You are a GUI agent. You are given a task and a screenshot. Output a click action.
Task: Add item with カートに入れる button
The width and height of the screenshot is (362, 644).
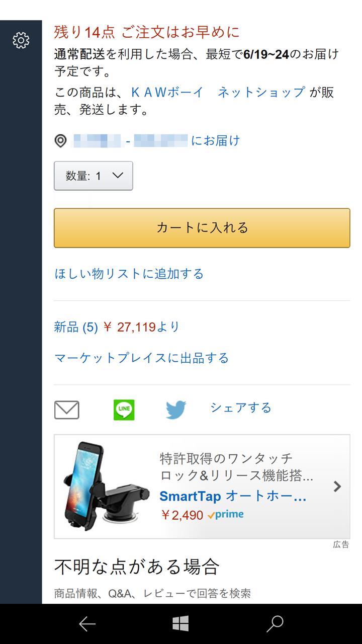202,228
